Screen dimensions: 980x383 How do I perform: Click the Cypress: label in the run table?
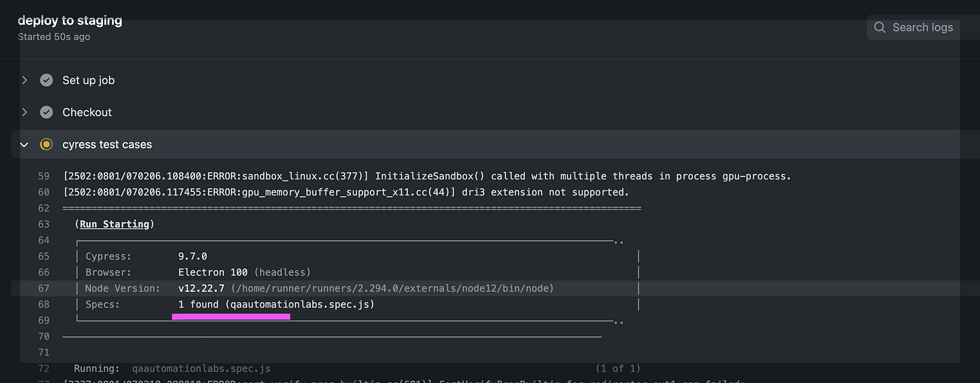(108, 256)
